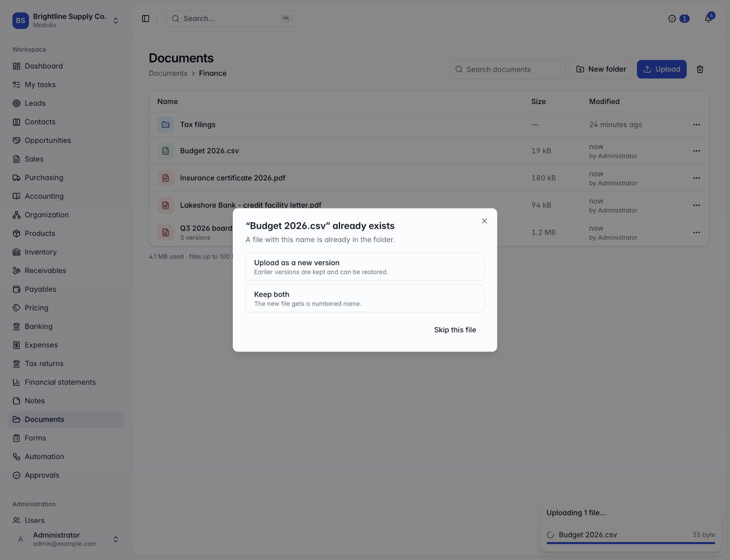
Task: Toggle the sidebar panel icon
Action: 145,19
